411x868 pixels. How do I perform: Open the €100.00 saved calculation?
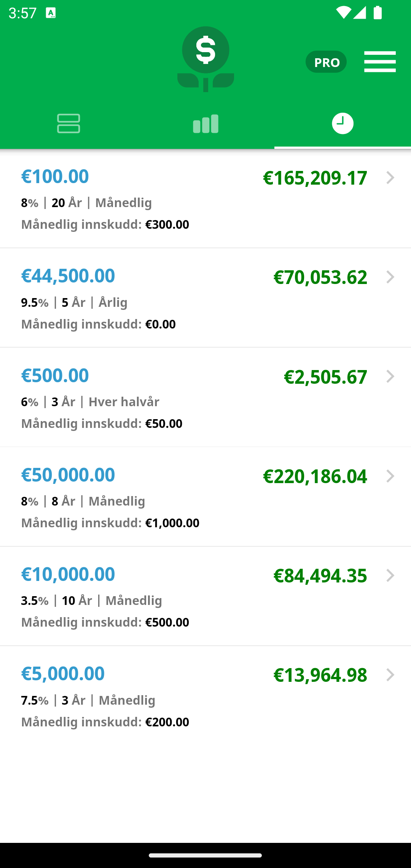(205, 199)
